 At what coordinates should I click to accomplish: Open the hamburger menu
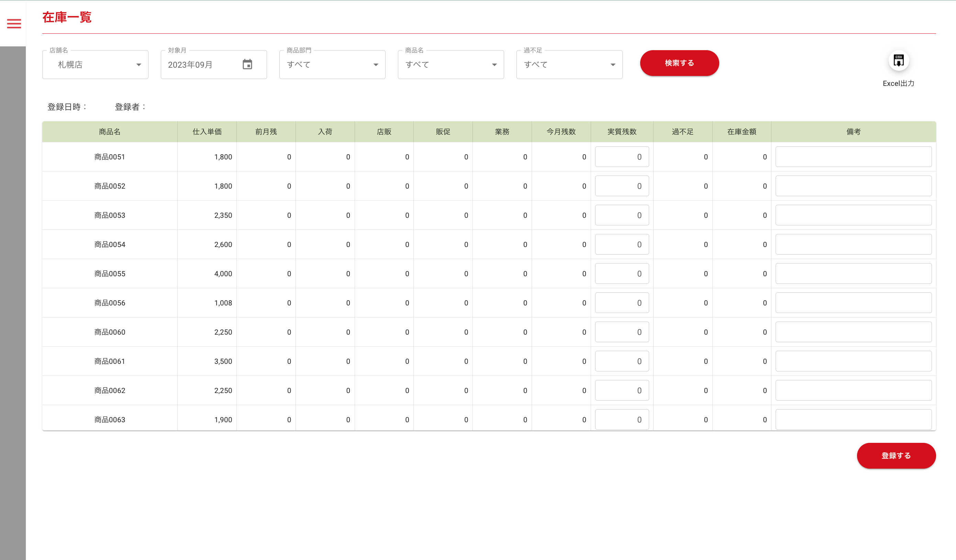[14, 23]
